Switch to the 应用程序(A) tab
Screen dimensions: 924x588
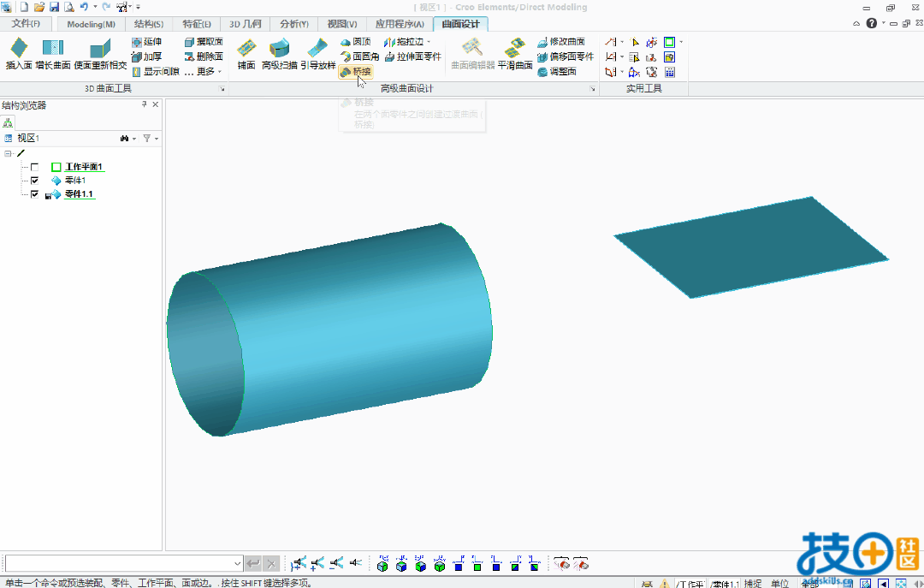coord(400,24)
